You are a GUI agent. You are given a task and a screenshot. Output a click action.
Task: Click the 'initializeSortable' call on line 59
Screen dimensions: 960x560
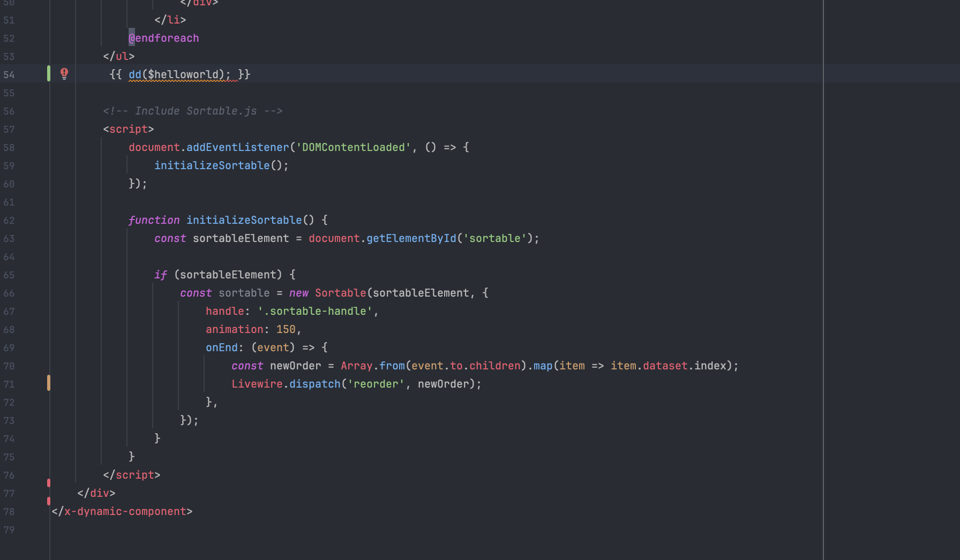pos(212,165)
